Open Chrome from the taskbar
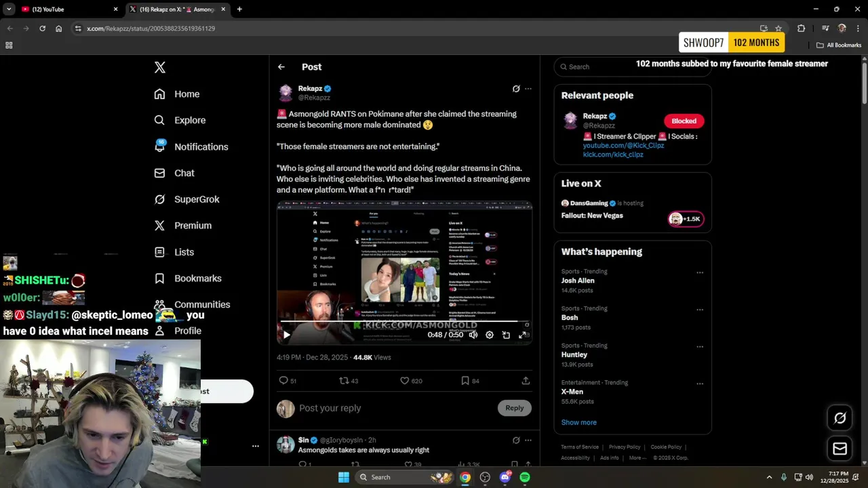This screenshot has width=868, height=488. coord(465,477)
